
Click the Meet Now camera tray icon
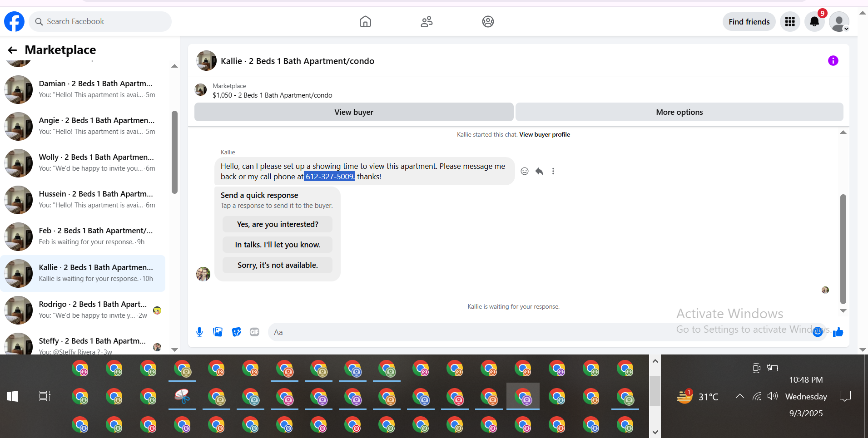pyautogui.click(x=756, y=368)
